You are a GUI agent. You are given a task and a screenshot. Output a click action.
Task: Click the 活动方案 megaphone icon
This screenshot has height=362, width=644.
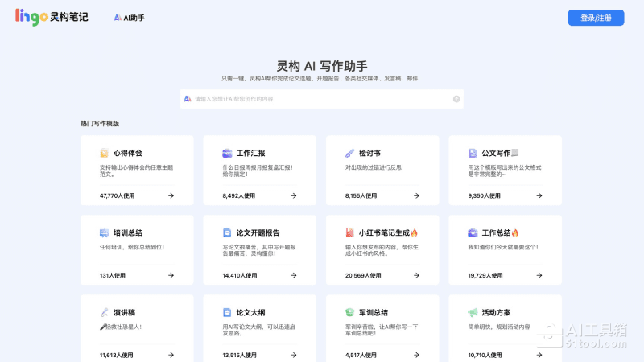click(x=473, y=312)
